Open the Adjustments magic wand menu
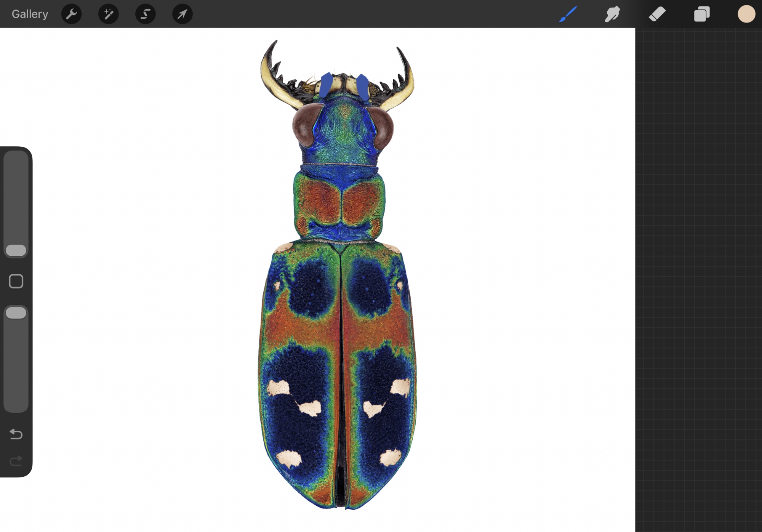This screenshot has width=762, height=532. (x=108, y=14)
